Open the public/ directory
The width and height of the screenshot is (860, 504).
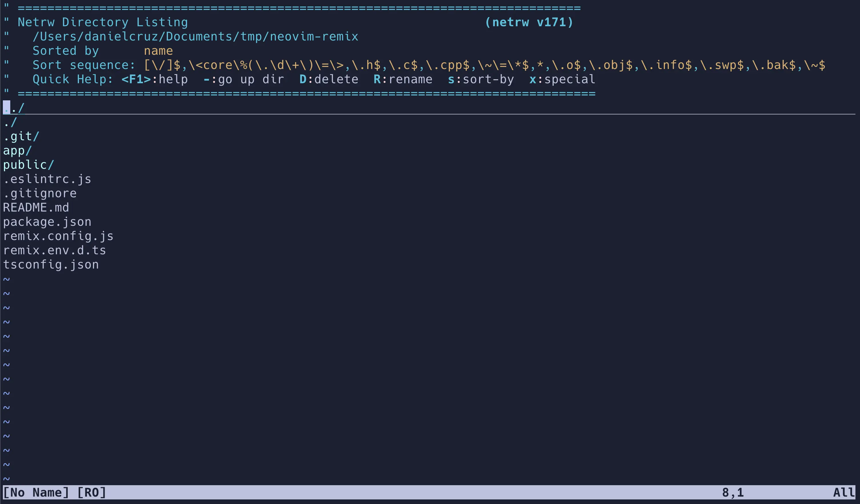coord(28,164)
